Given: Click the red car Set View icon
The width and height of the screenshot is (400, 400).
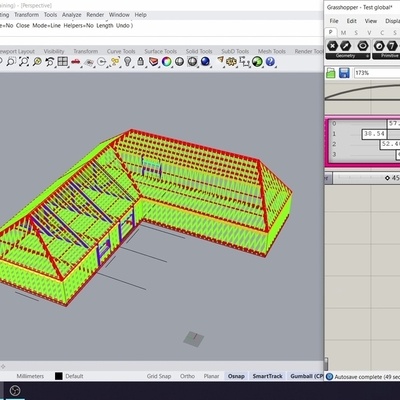Looking at the screenshot, I should [x=76, y=62].
